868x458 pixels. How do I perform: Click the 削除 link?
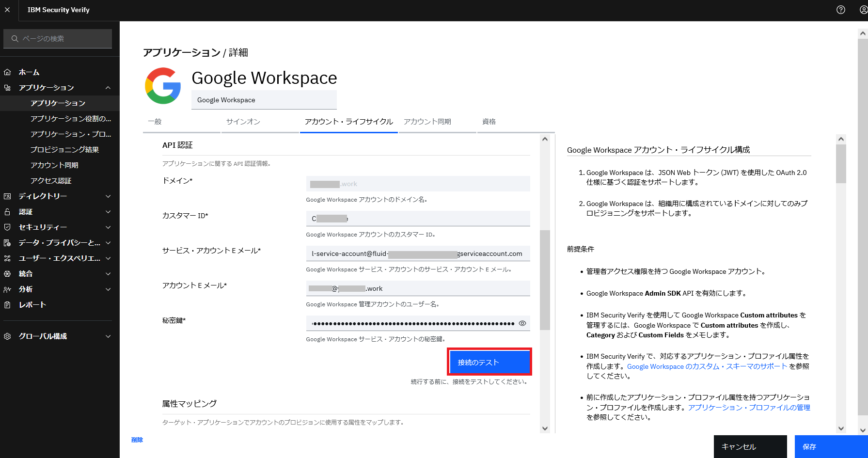137,440
